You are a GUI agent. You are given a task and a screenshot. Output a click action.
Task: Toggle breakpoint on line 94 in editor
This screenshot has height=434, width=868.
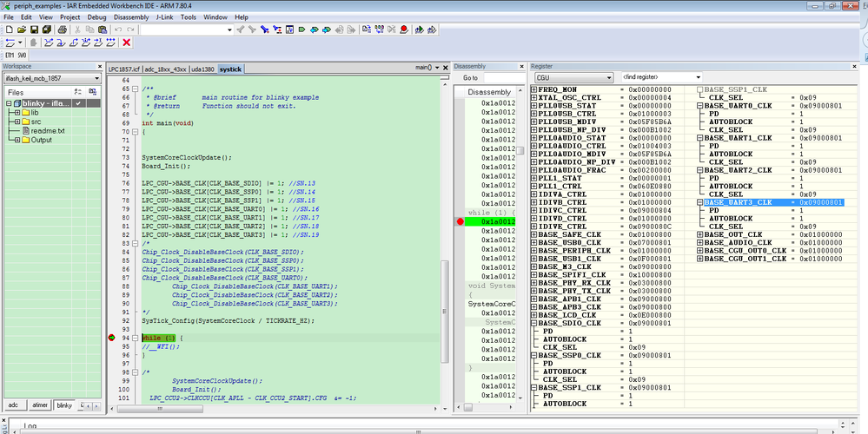(x=112, y=338)
